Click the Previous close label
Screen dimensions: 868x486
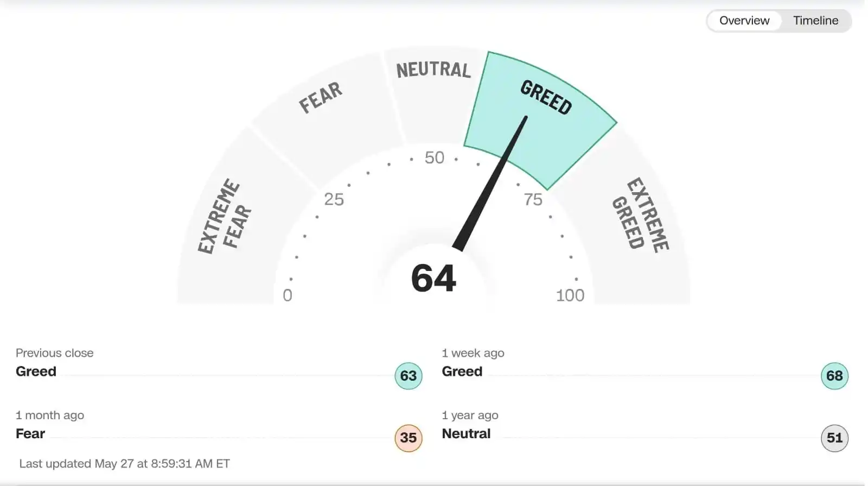click(x=54, y=353)
